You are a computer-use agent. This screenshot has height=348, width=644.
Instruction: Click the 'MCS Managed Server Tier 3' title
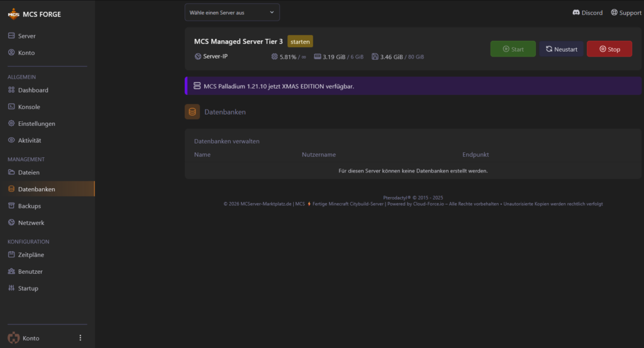pyautogui.click(x=238, y=42)
